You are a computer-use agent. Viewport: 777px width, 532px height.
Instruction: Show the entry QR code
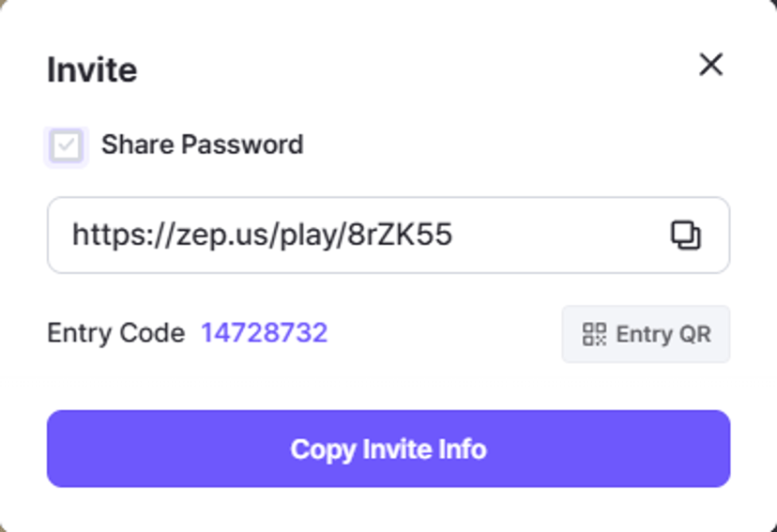point(646,334)
